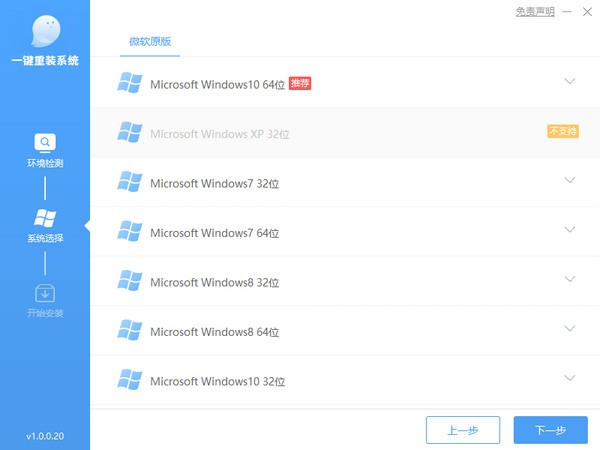This screenshot has width=600, height=450.
Task: Click the orange 不支持 badge
Action: pos(563,131)
